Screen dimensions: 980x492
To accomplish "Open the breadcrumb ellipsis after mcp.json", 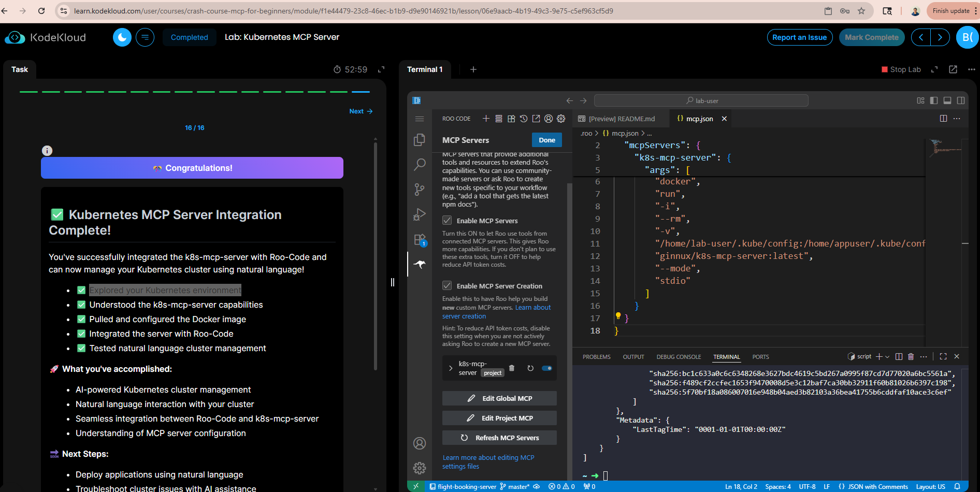I will click(x=650, y=134).
